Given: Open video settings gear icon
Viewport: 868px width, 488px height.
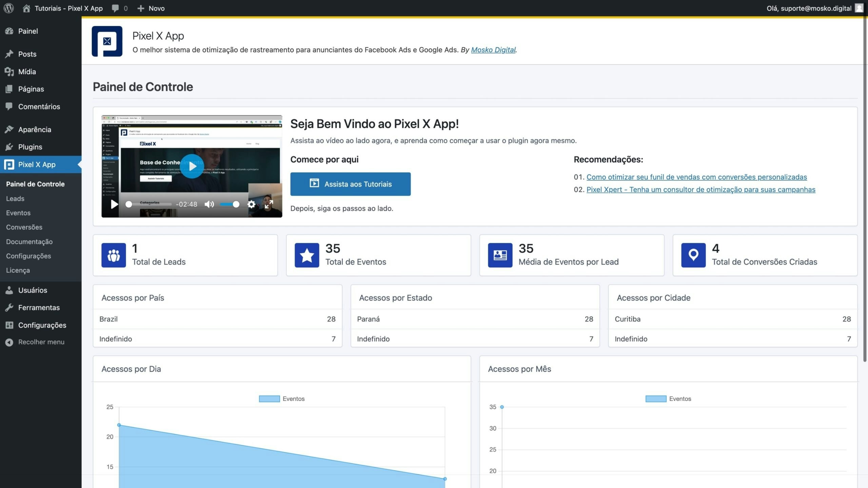Looking at the screenshot, I should [x=251, y=204].
